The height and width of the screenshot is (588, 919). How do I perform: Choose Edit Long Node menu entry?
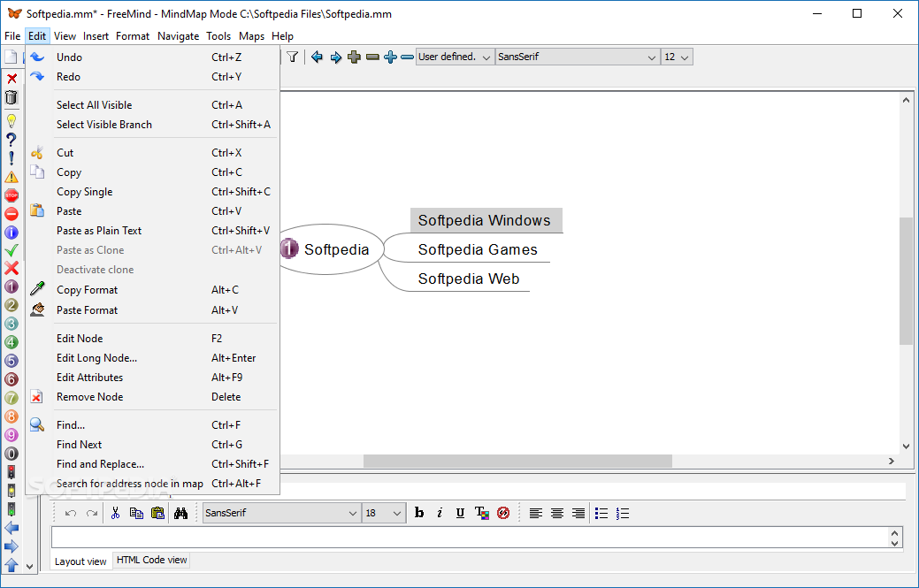click(152, 358)
